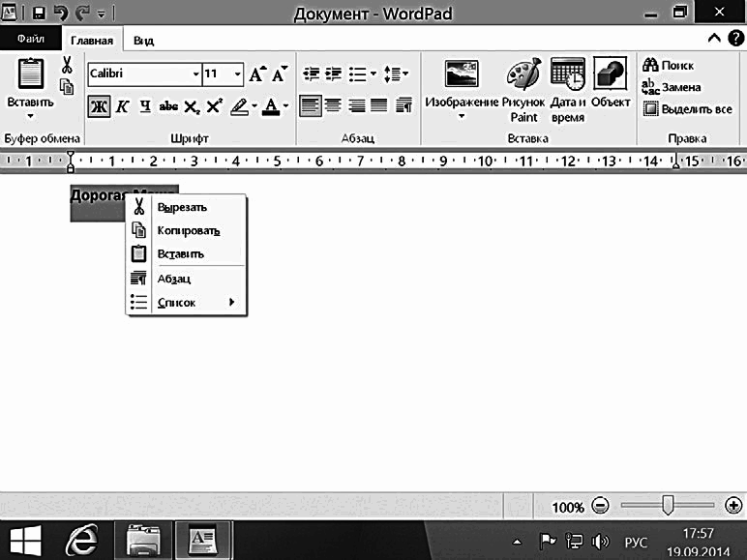Justify the text

coord(379,105)
